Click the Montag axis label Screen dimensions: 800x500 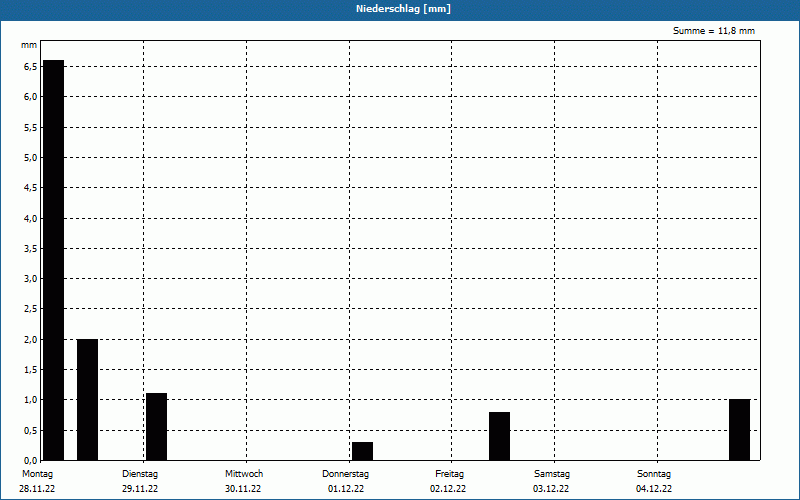[x=37, y=473]
